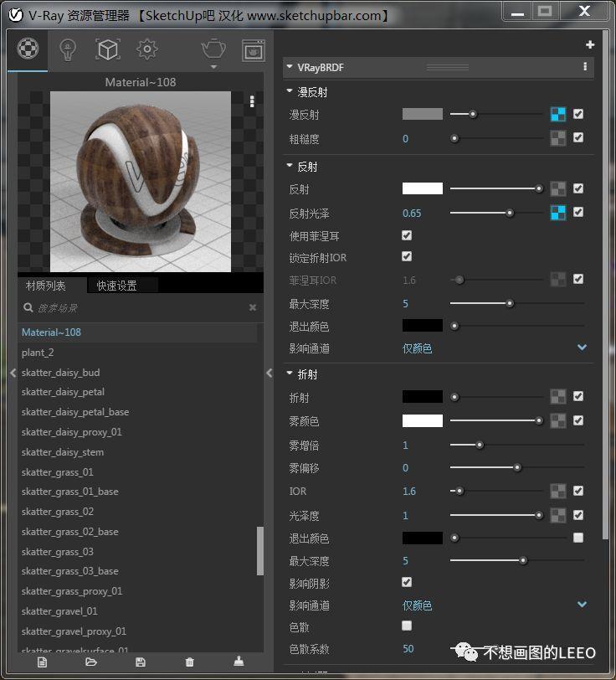
Task: Click the material list scrollbar
Action: [260, 551]
